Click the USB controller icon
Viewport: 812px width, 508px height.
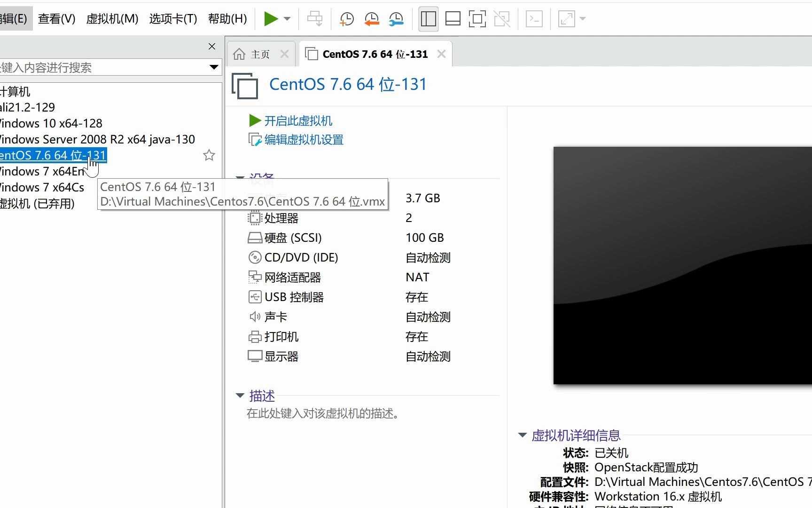point(255,297)
